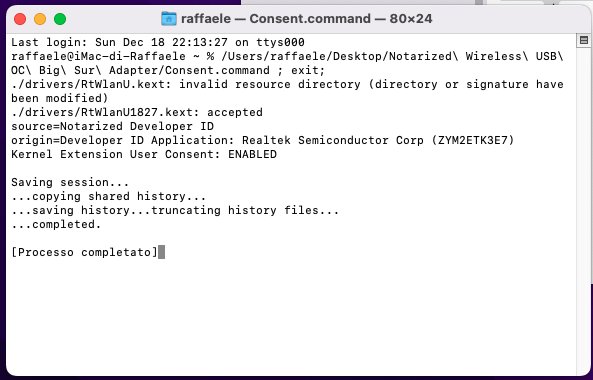Zoom the Terminal window with green button
The width and height of the screenshot is (593, 380).
tap(60, 19)
